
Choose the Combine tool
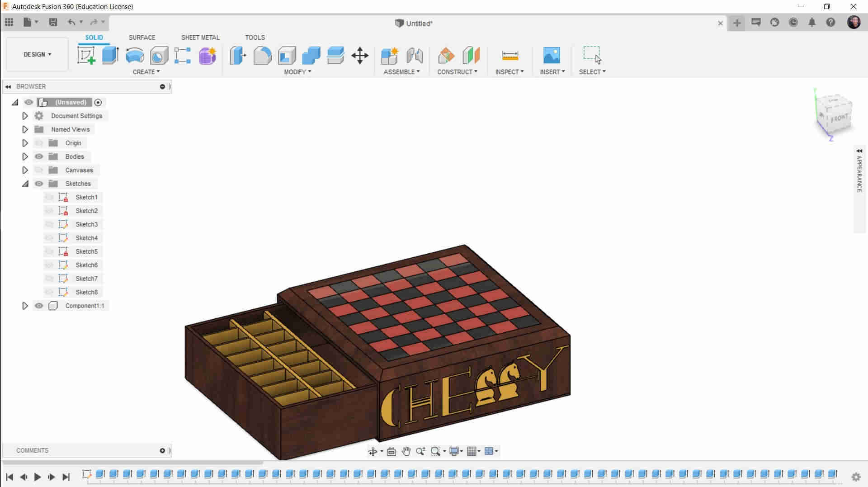point(311,56)
